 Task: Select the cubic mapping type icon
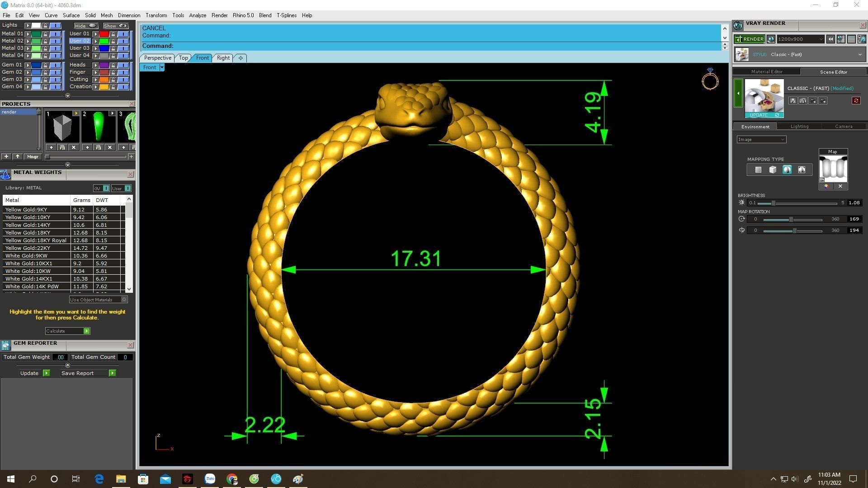coord(773,170)
